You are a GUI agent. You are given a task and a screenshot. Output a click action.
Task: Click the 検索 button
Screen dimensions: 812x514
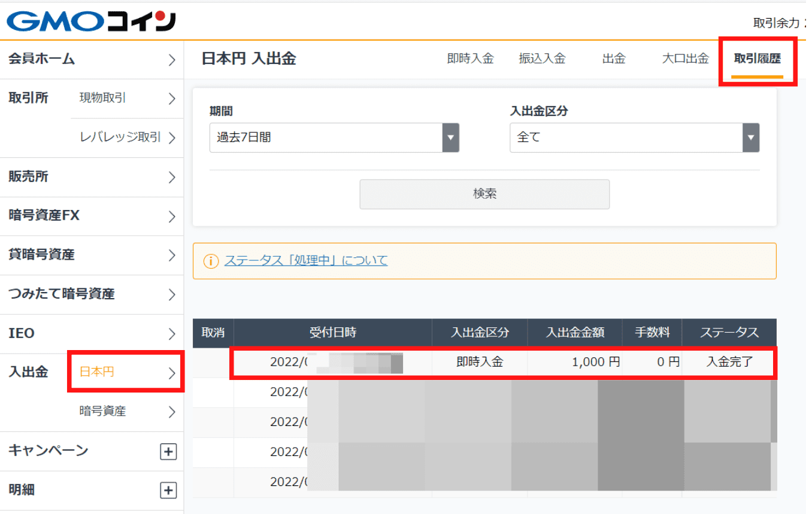click(x=484, y=194)
